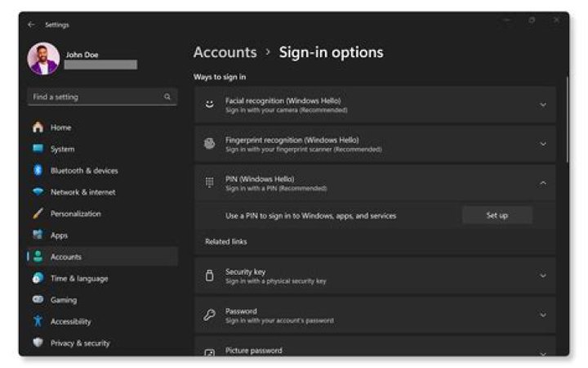
Task: Open the Picture password option
Action: tap(375, 347)
